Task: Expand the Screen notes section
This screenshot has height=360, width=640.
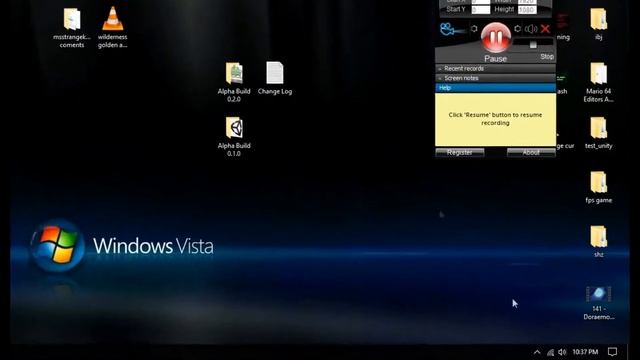Action: (x=496, y=78)
